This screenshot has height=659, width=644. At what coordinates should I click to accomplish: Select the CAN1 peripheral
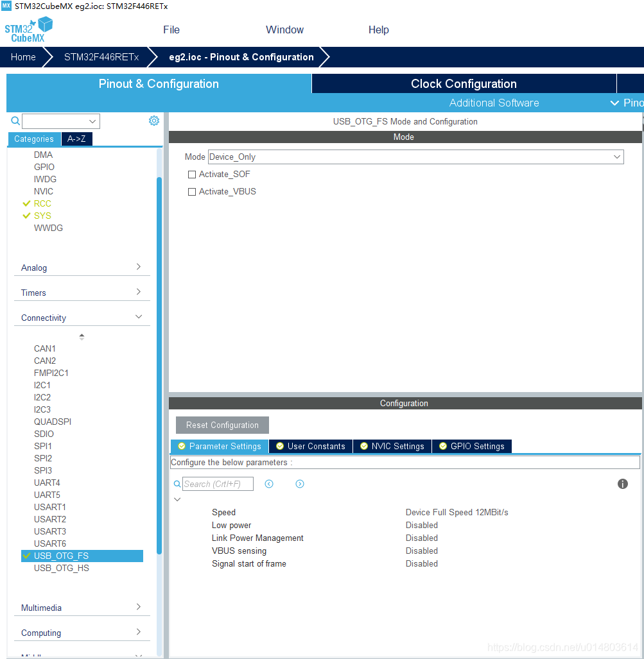point(44,348)
